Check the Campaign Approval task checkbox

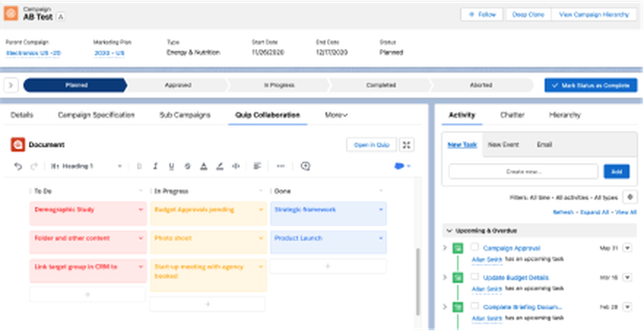[475, 247]
